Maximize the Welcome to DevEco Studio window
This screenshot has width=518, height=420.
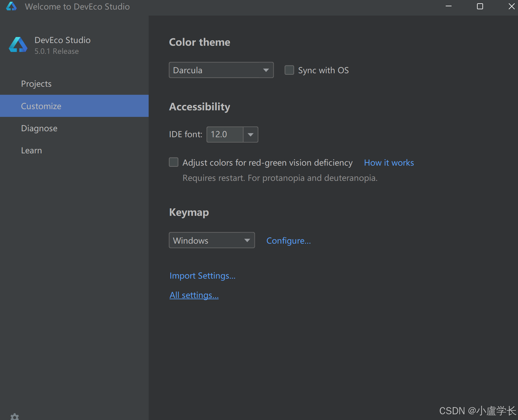480,6
